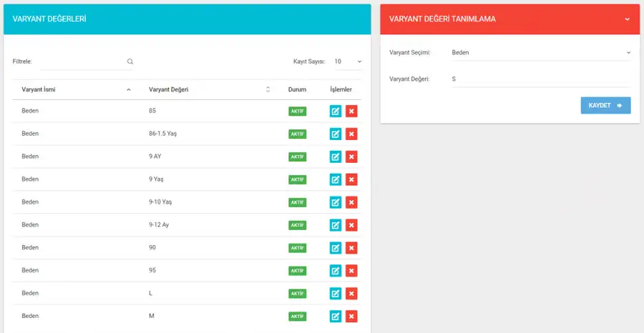Delete the M size variant row
This screenshot has width=644, height=333.
[x=351, y=316]
